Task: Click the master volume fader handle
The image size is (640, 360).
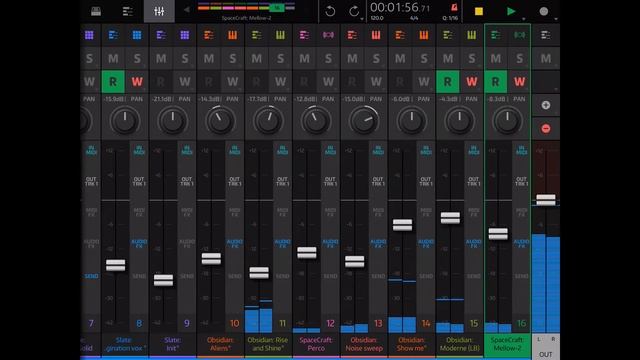Action: point(546,200)
